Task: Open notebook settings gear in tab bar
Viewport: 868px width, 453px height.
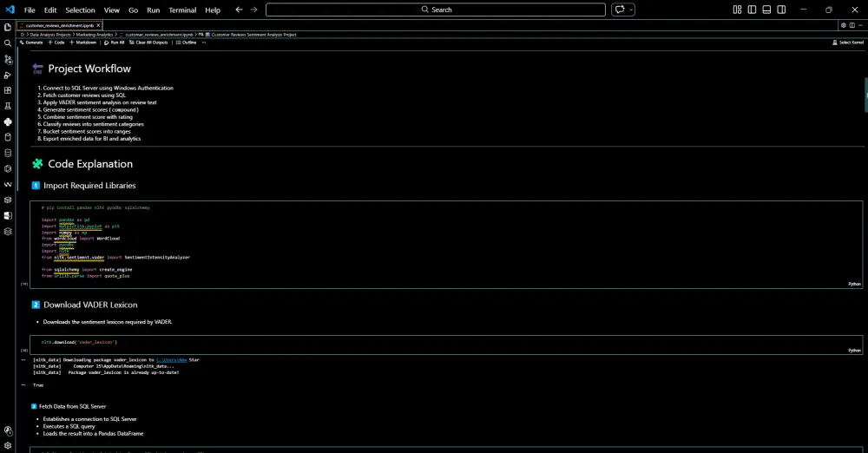Action: (x=843, y=25)
